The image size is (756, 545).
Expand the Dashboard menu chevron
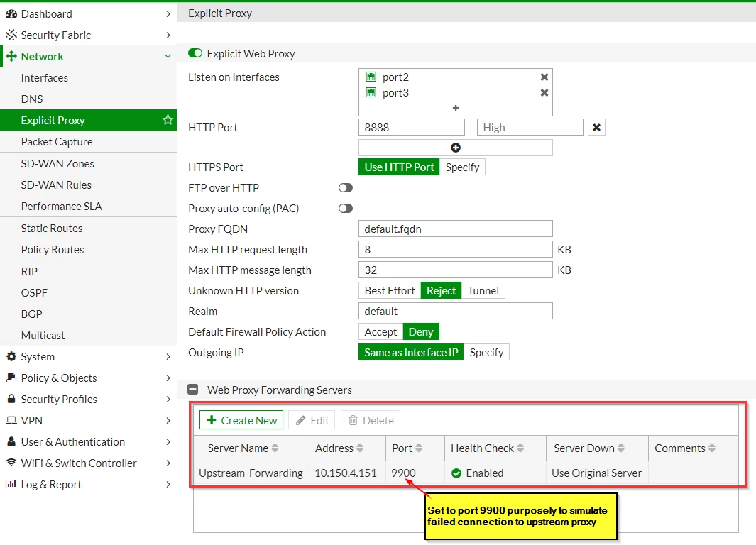[x=168, y=14]
